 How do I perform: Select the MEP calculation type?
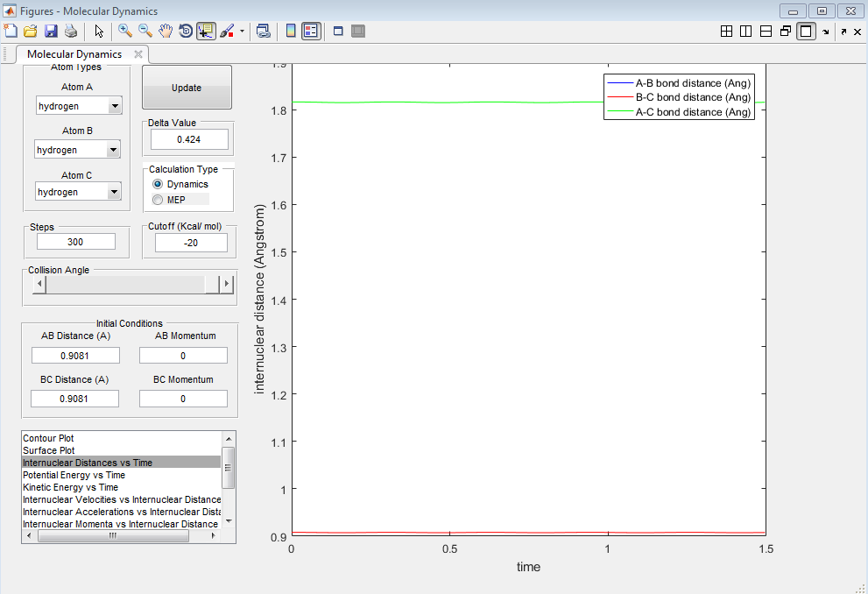point(158,200)
